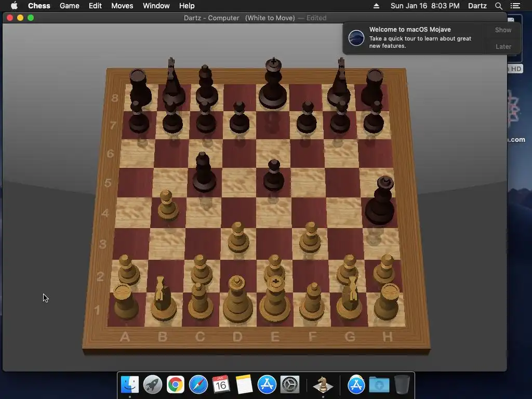The image size is (532, 399).
Task: Click the black pawn on F7
Action: click(x=307, y=118)
